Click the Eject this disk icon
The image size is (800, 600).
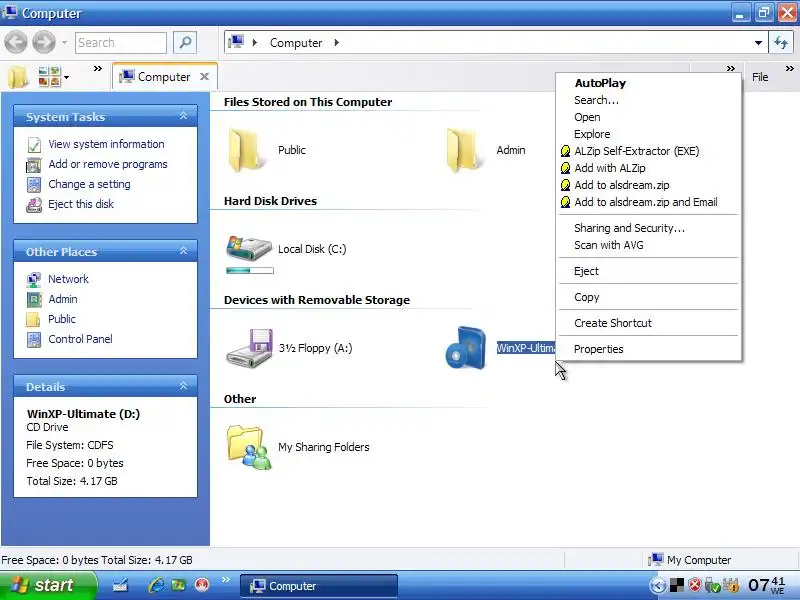[x=34, y=205]
